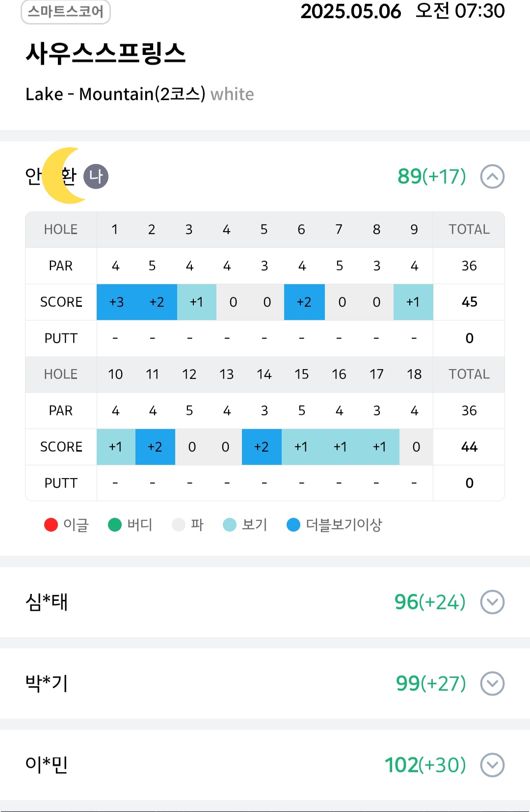The image size is (530, 812).
Task: Tap the 스마트스코어 badge
Action: [x=66, y=11]
